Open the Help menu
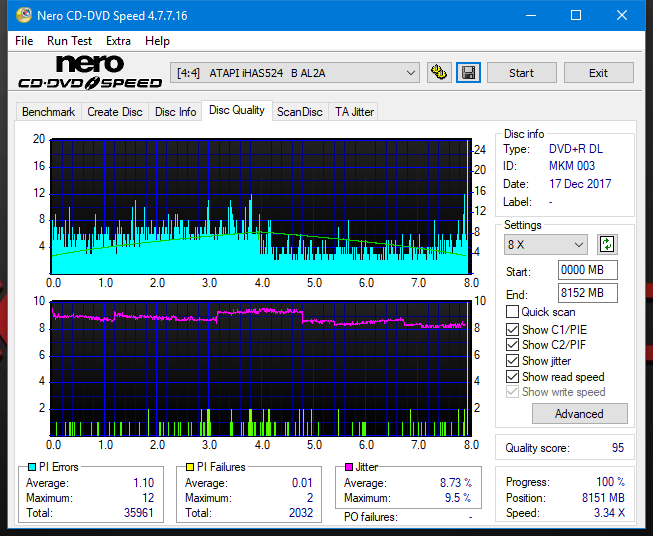Viewport: 653px width, 536px height. point(157,41)
